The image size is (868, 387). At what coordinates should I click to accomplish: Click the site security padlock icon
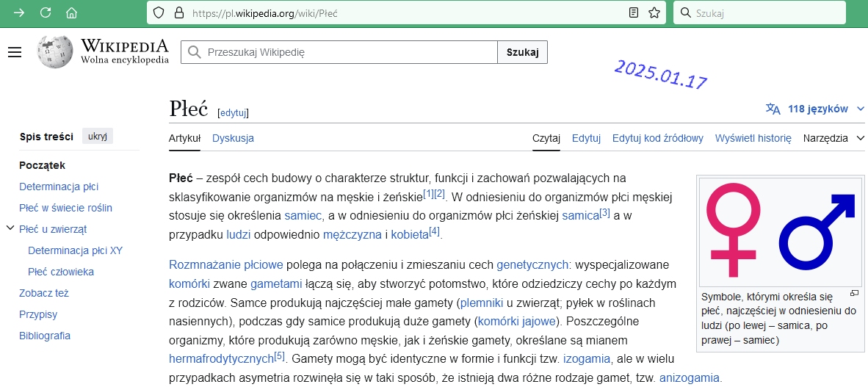coord(178,12)
